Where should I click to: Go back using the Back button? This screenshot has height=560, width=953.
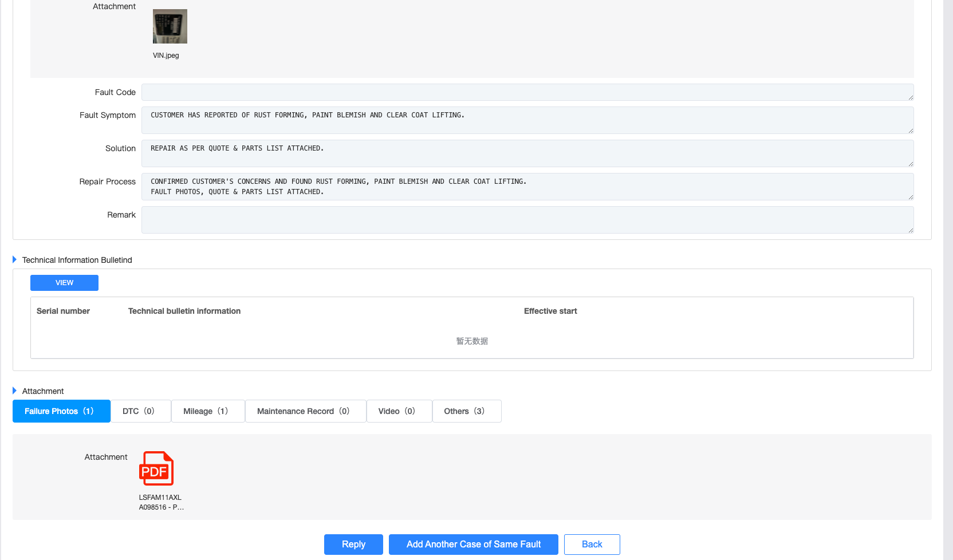(592, 545)
